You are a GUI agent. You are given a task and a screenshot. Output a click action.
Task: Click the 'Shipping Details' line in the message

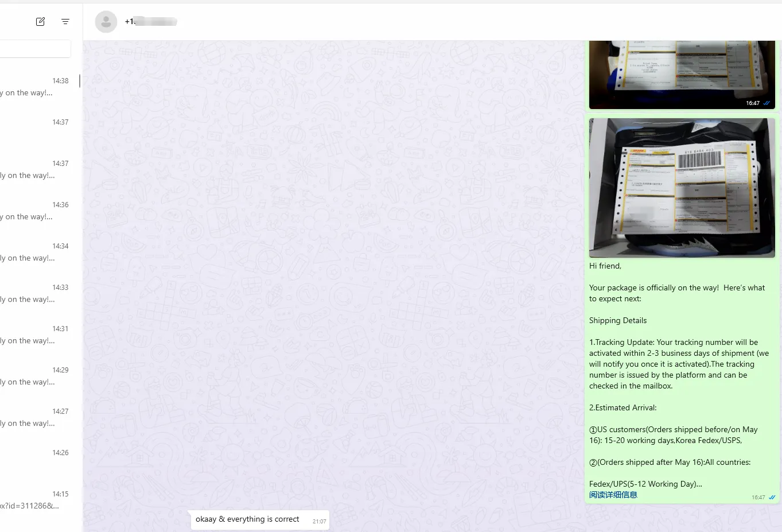pyautogui.click(x=618, y=320)
